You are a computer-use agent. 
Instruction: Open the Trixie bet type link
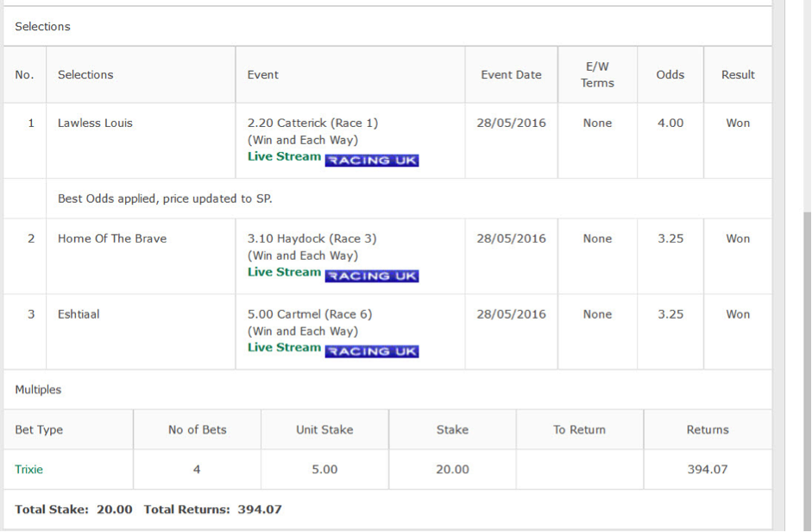point(29,469)
